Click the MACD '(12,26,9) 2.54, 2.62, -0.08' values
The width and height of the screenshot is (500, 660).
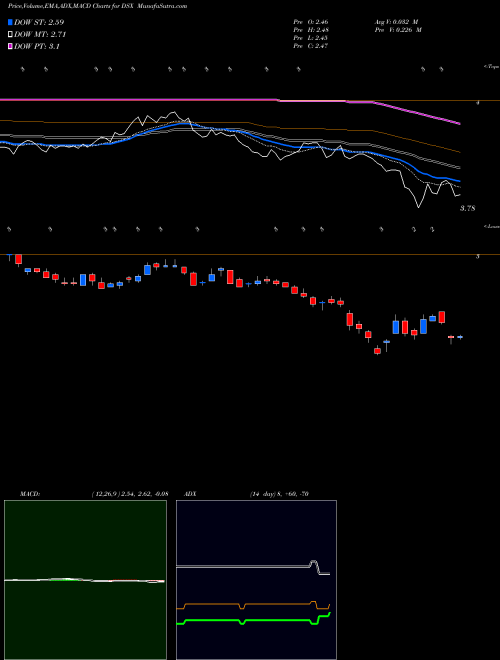tap(130, 494)
